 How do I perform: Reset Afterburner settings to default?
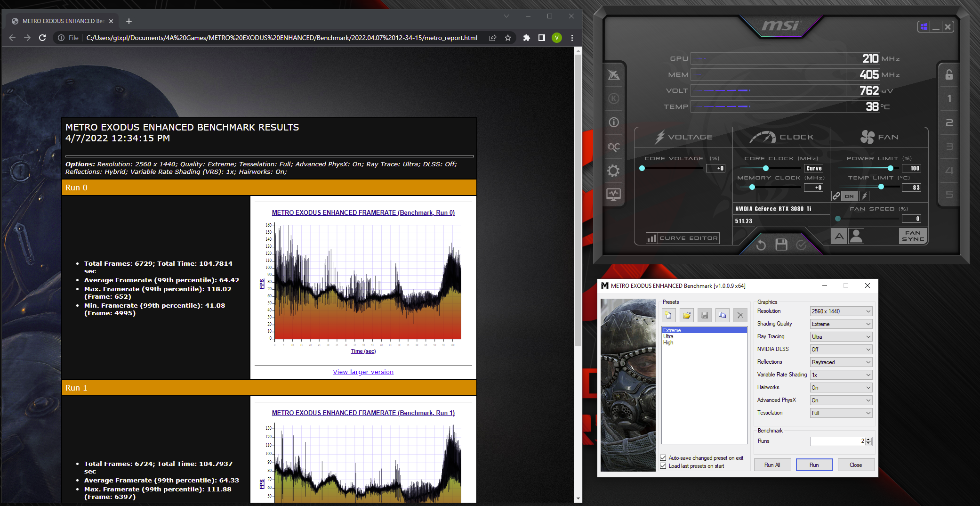click(761, 245)
